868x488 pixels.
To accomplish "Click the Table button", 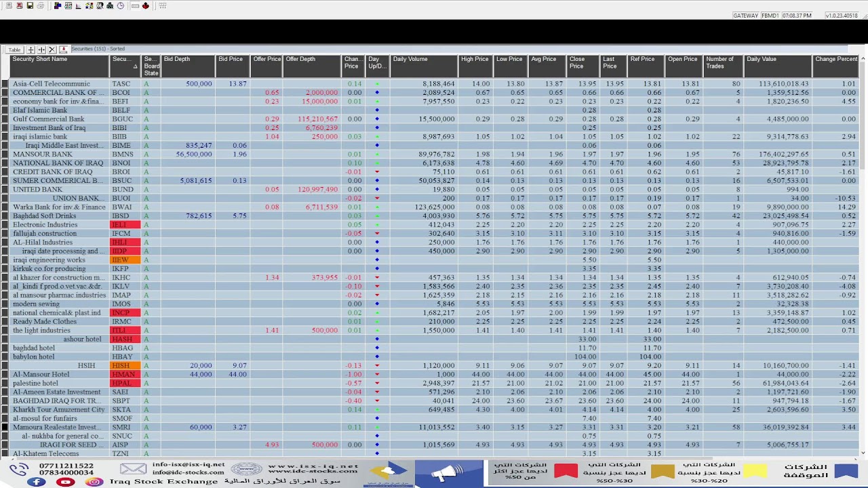I will tap(14, 49).
